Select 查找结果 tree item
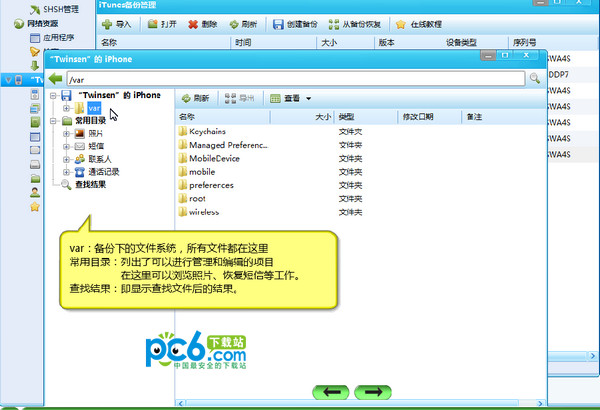Image resolution: width=600 pixels, height=410 pixels. 91,185
